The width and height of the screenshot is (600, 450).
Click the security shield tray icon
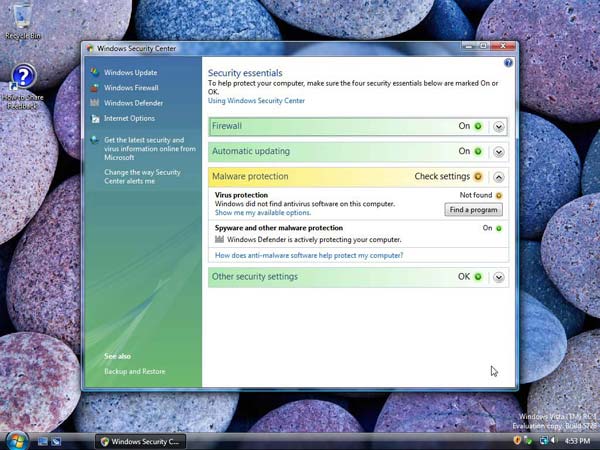coord(517,440)
